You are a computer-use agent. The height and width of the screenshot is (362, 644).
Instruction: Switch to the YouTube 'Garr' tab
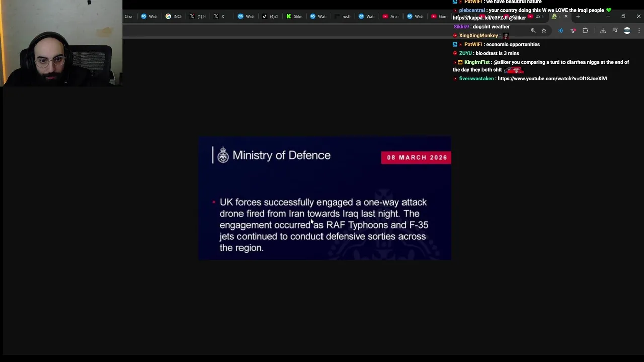[x=439, y=16]
